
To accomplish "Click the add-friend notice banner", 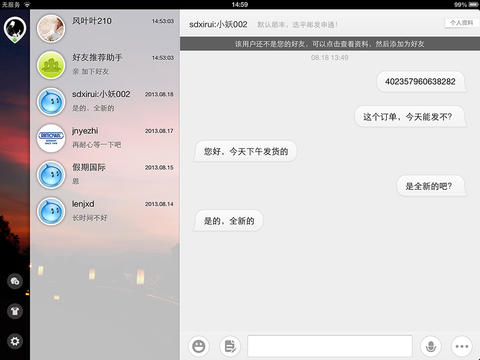I will coord(330,44).
